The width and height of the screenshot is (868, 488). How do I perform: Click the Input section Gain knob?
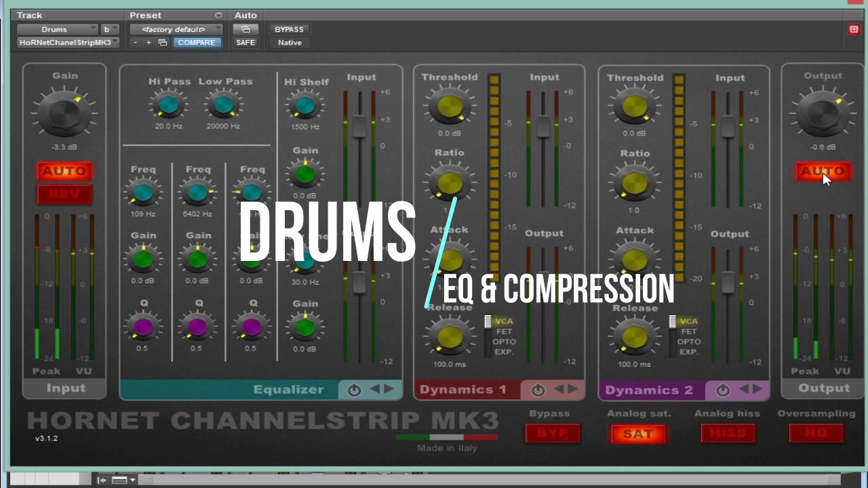(64, 112)
